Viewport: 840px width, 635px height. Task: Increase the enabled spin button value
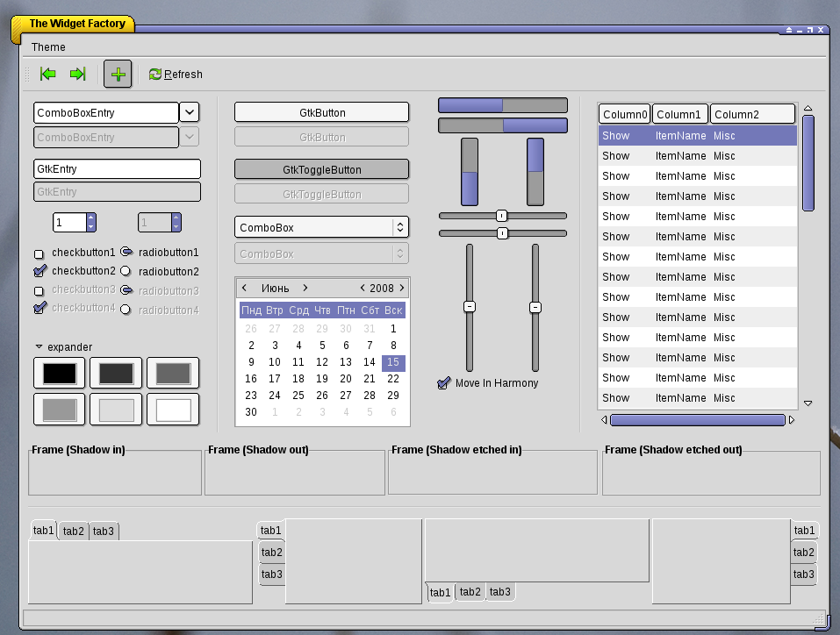91,218
